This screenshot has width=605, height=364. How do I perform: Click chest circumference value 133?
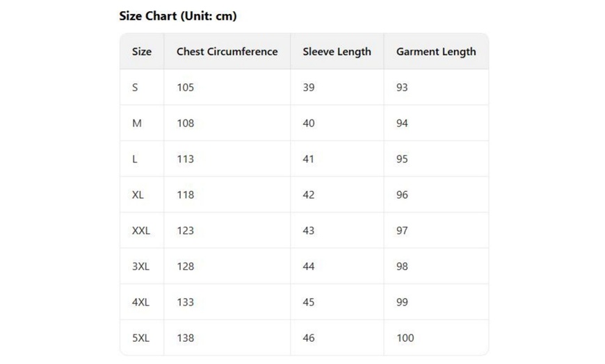tap(185, 302)
